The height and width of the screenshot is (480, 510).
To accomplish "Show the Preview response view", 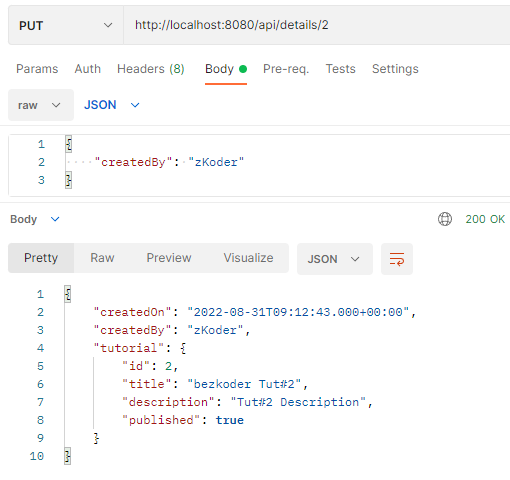I will point(169,258).
